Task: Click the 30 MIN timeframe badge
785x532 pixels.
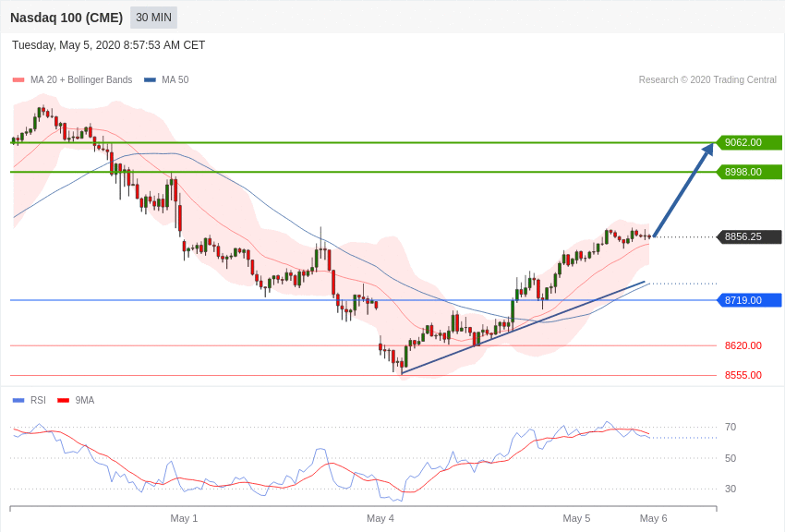Action: [153, 18]
